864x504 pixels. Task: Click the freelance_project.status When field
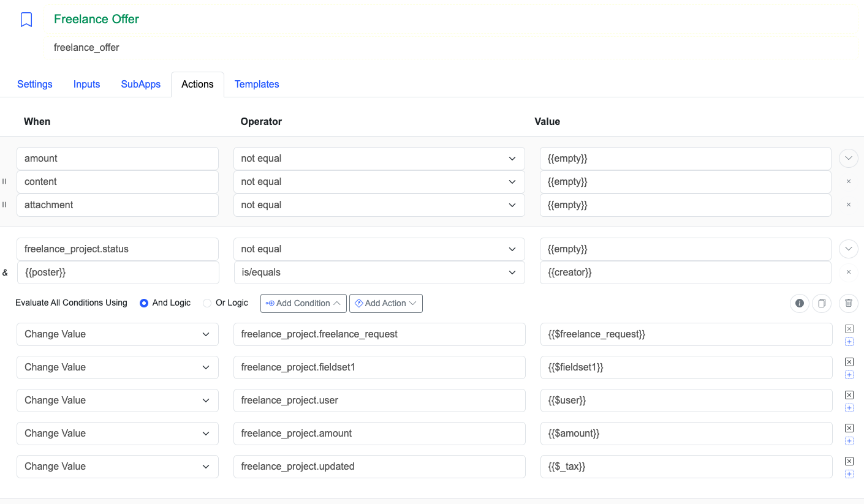(x=118, y=249)
